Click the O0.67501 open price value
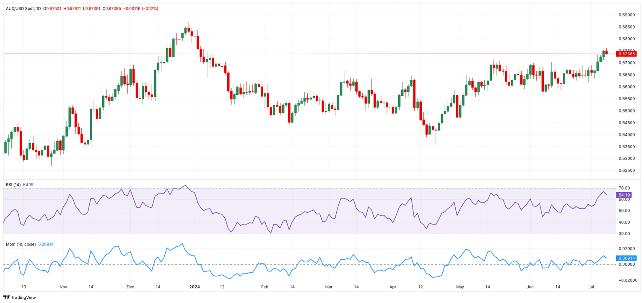Screen dimensions: 644x303 (x=53, y=8)
